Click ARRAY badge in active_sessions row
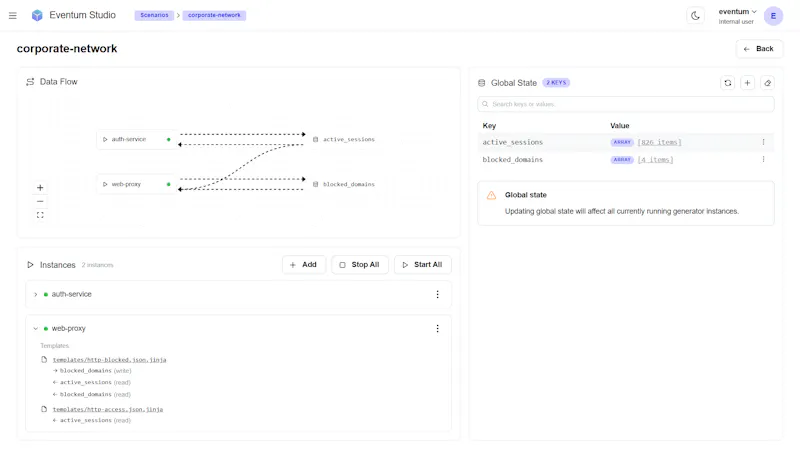This screenshot has height=450, width=800. pos(622,142)
